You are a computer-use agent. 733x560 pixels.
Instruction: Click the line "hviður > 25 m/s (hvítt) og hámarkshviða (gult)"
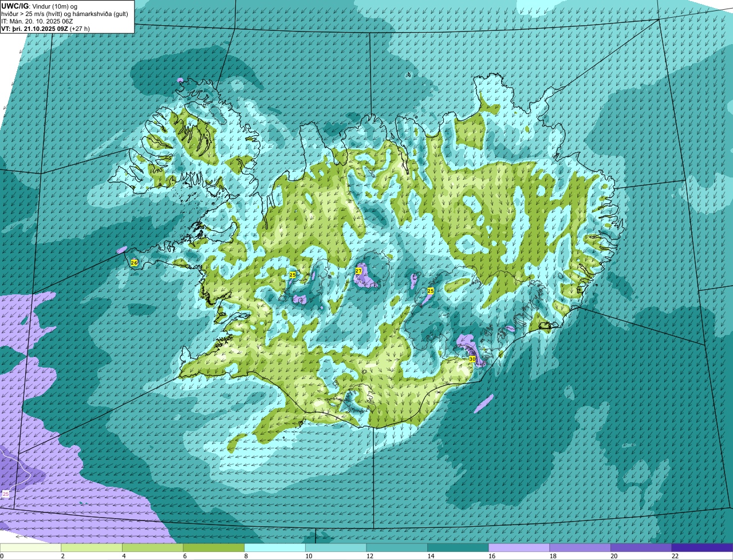(x=65, y=14)
